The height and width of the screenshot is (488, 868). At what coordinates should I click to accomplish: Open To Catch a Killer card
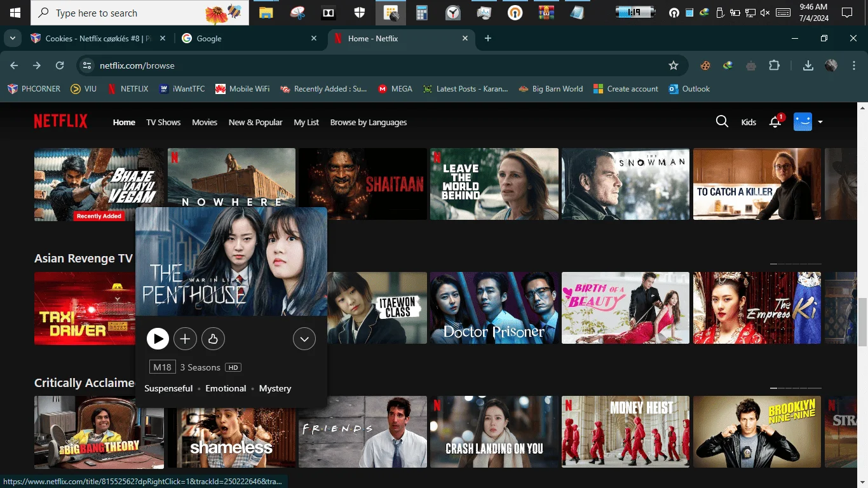(757, 184)
